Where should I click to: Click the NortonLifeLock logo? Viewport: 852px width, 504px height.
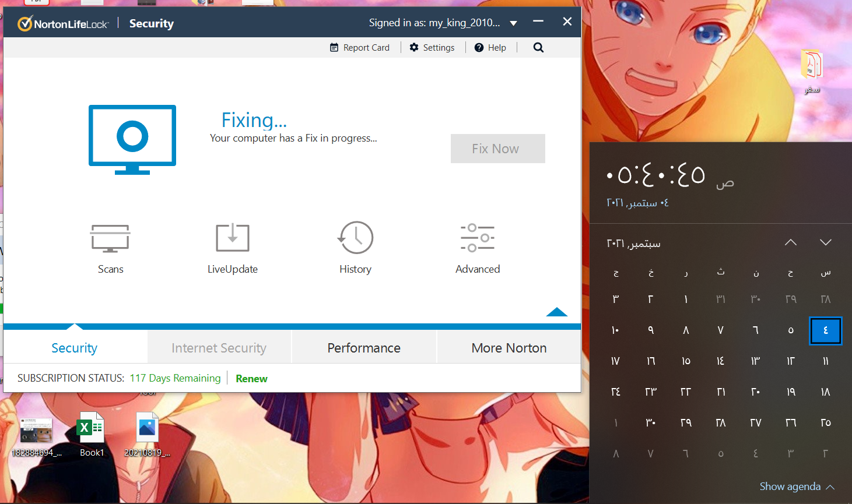point(63,24)
